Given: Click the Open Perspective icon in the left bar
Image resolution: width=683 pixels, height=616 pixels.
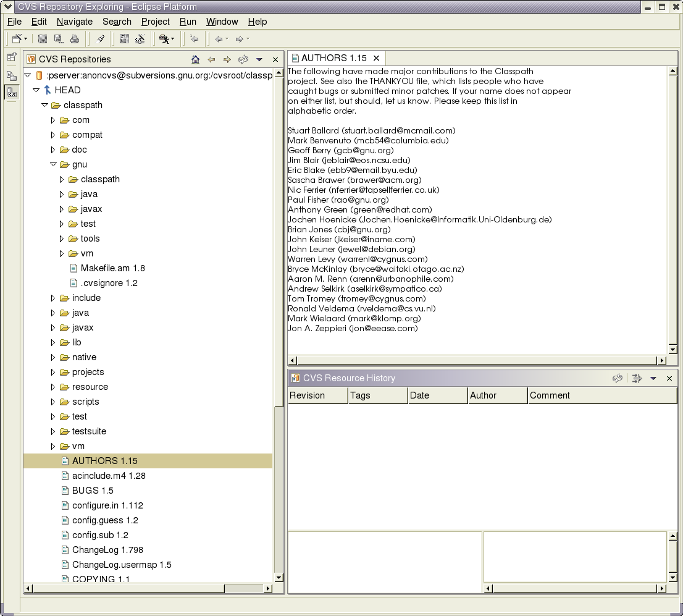Looking at the screenshot, I should point(12,57).
